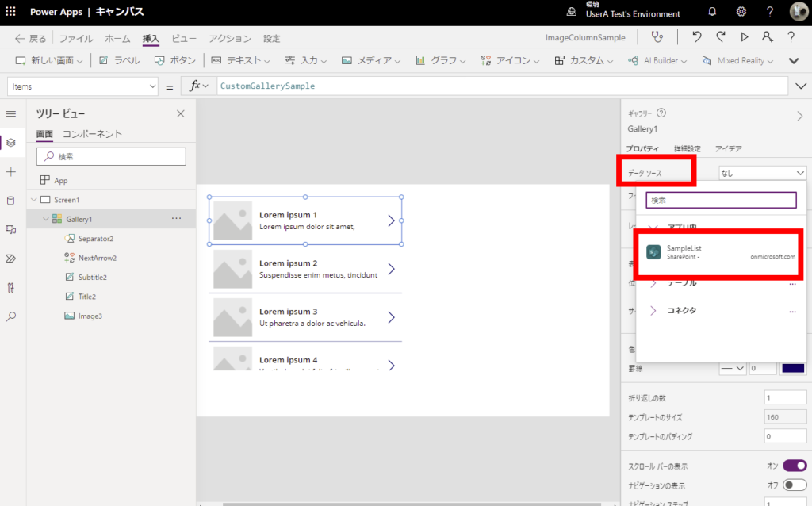Open the border style dropdown

coord(732,368)
